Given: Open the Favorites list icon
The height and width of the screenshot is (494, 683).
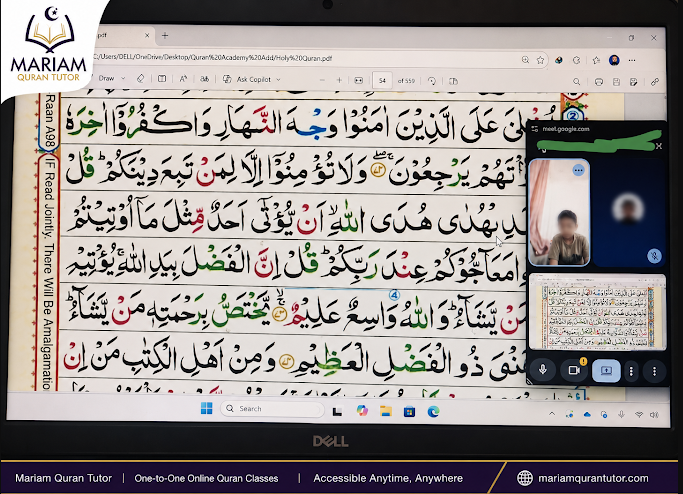Looking at the screenshot, I should [596, 60].
